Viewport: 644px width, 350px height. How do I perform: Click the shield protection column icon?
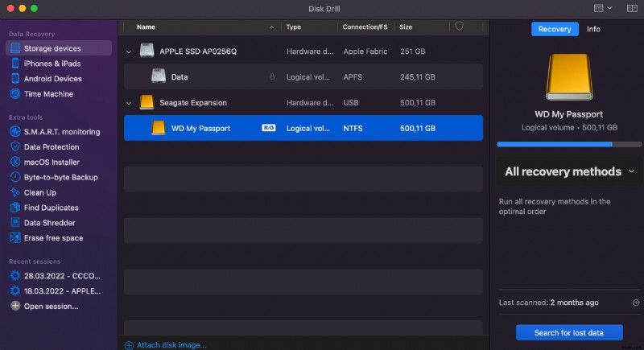459,27
